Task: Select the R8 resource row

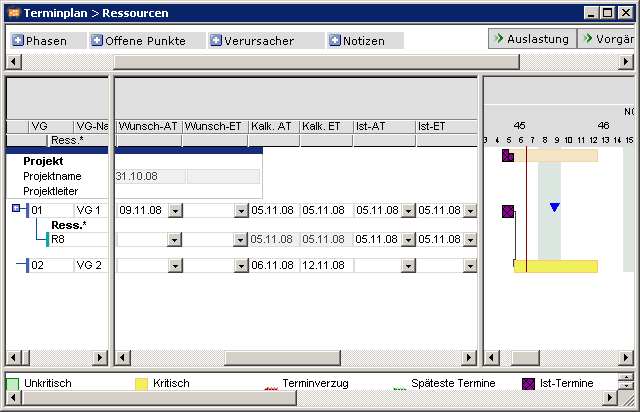Action: point(78,239)
